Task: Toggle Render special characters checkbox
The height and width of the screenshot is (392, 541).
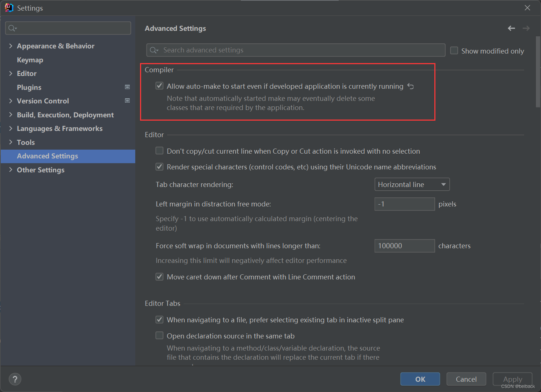Action: (159, 166)
